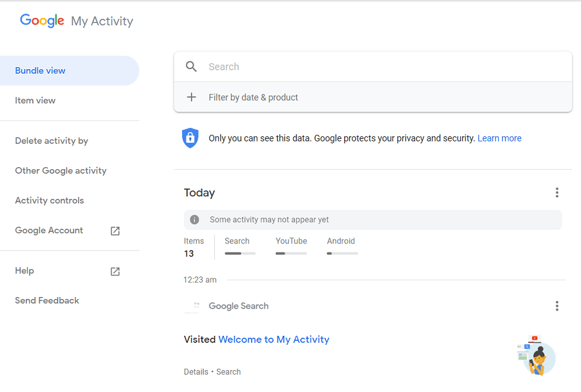Expand Filter by date & product
Screen dimensions: 581x392
pyautogui.click(x=373, y=97)
